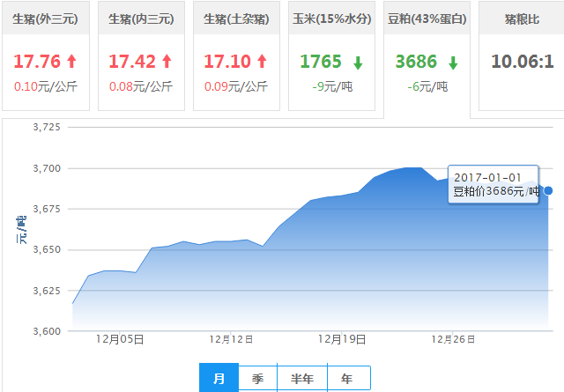Click the red up arrow beside 17.42
The image size is (564, 392).
(x=167, y=61)
